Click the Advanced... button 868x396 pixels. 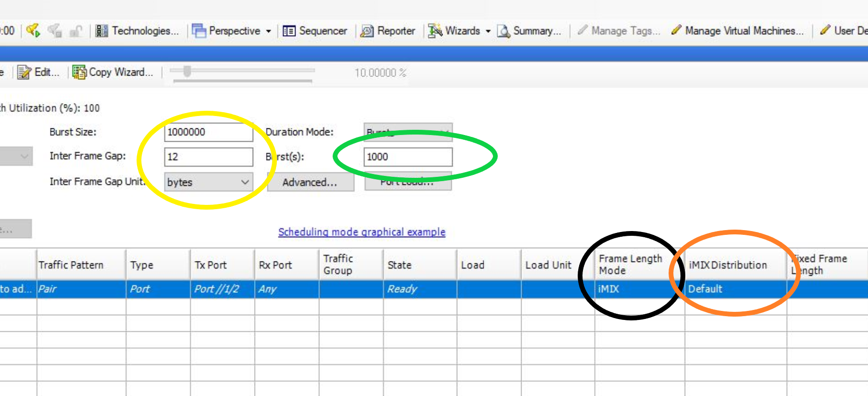point(310,182)
